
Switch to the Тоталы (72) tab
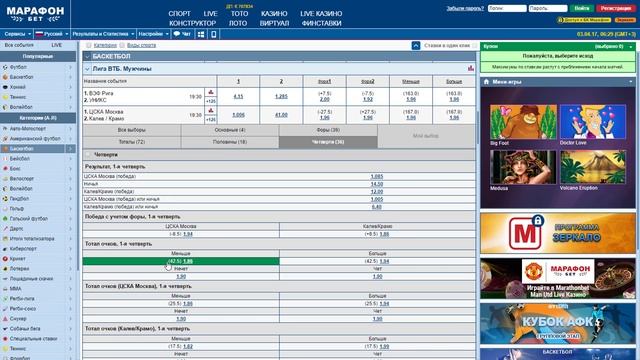pyautogui.click(x=132, y=142)
